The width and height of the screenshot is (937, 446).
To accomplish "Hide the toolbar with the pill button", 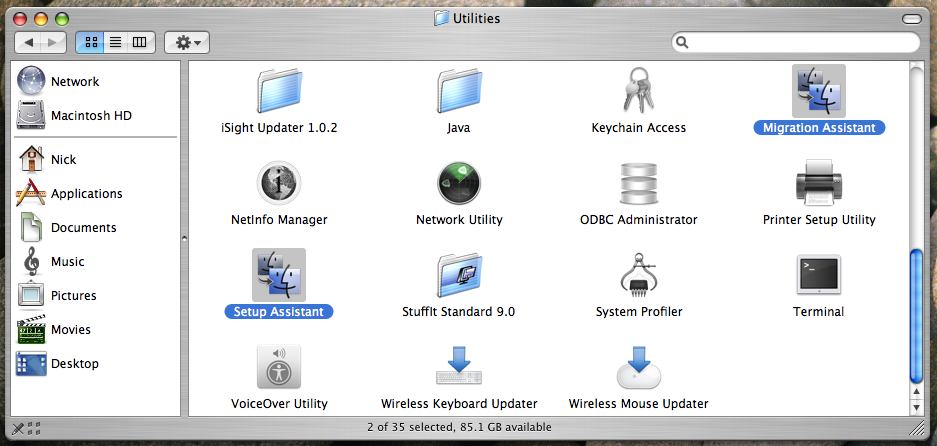I will click(912, 19).
